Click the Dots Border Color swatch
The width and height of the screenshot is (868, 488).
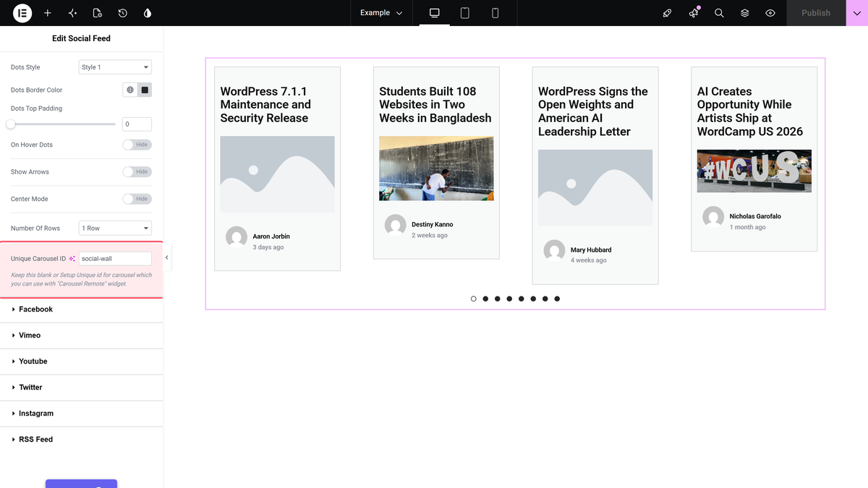145,90
